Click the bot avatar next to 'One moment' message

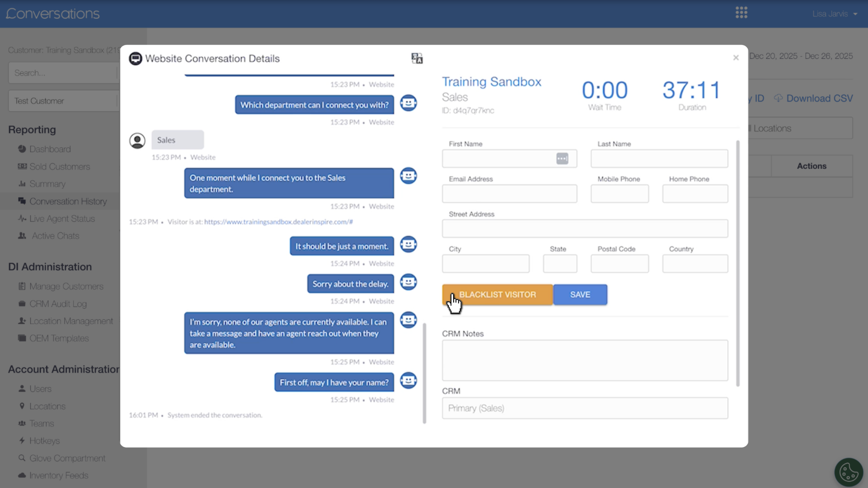click(x=409, y=176)
